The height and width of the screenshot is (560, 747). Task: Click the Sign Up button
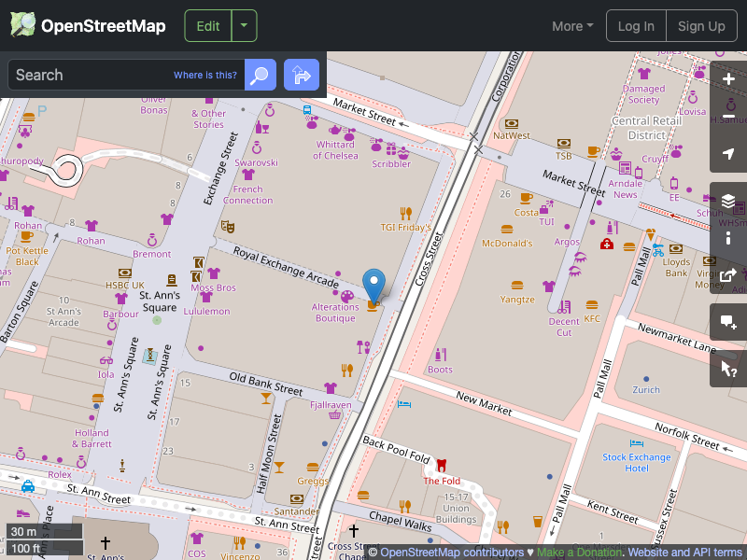701,26
